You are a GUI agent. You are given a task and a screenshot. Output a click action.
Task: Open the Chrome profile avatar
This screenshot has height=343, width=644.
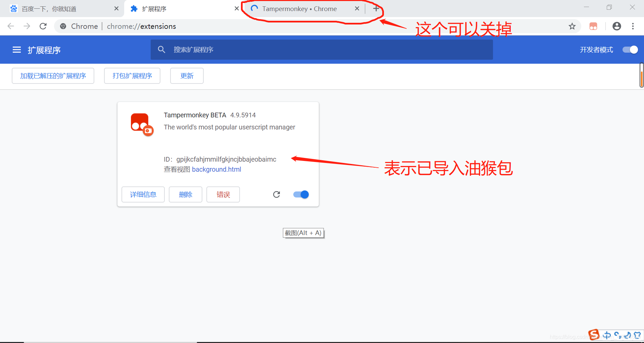tap(617, 26)
